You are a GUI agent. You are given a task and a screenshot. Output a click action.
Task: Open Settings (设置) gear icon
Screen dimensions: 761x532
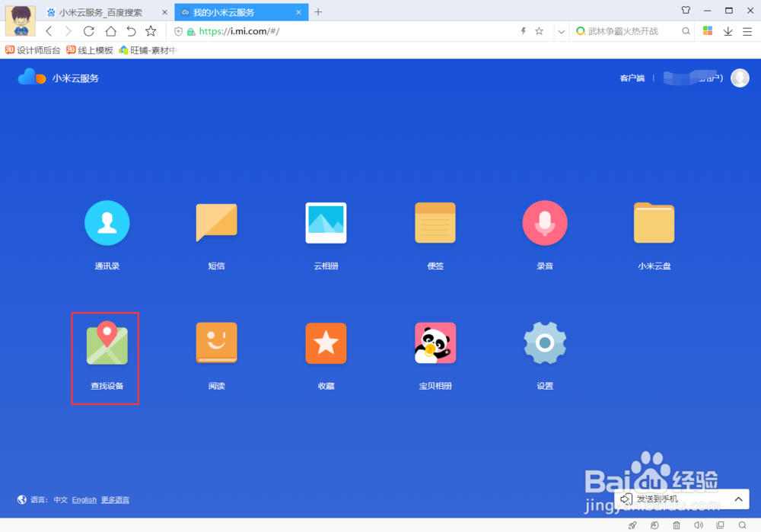point(545,343)
